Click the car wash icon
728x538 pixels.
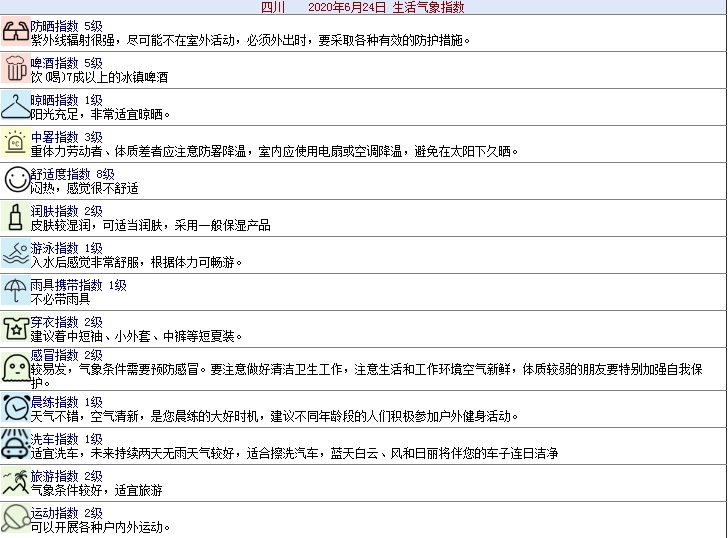click(15, 445)
